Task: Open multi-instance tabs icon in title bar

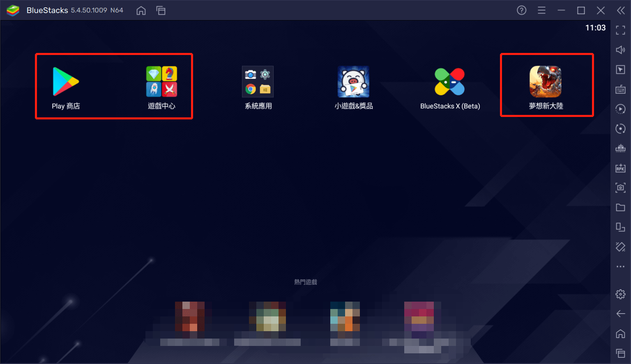Action: (161, 11)
